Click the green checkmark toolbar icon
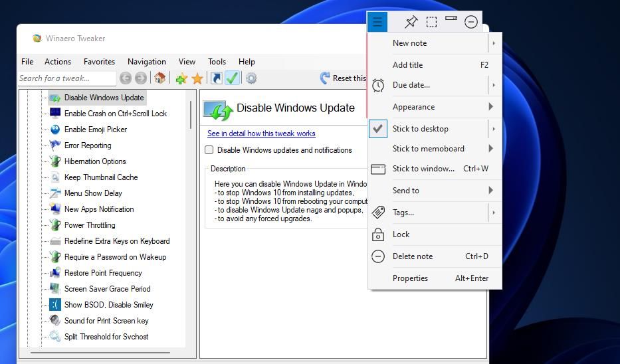 coord(233,78)
